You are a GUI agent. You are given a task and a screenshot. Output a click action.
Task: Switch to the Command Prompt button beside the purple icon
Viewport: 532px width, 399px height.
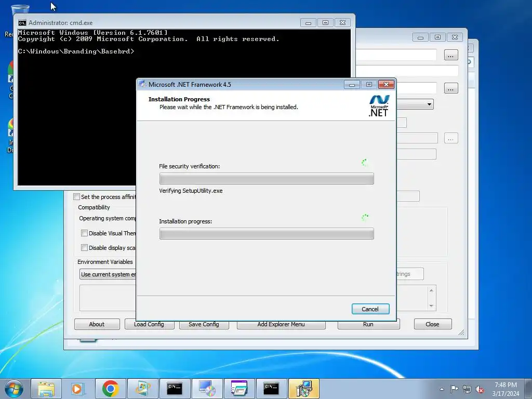[271, 389]
